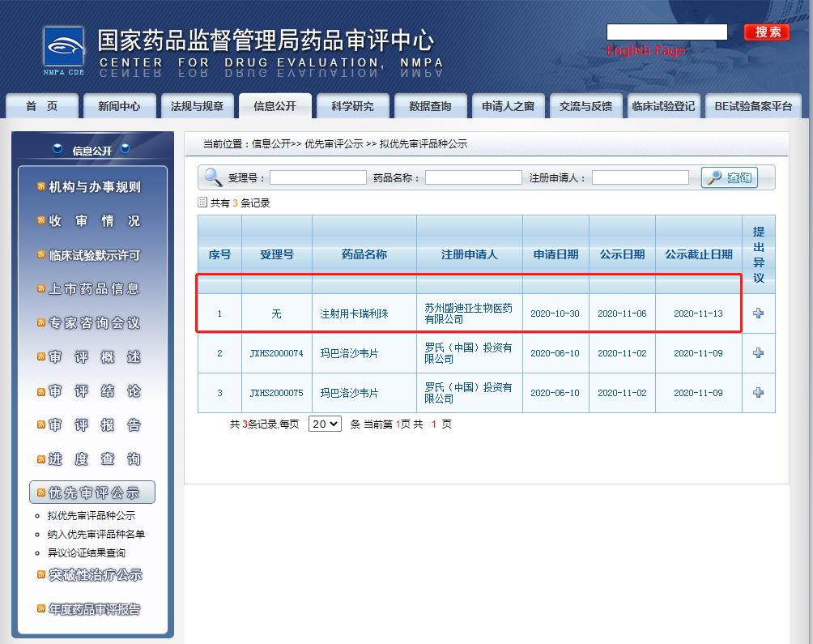813x644 pixels.
Task: Click the 2020-10-30 application date cell
Action: [555, 313]
